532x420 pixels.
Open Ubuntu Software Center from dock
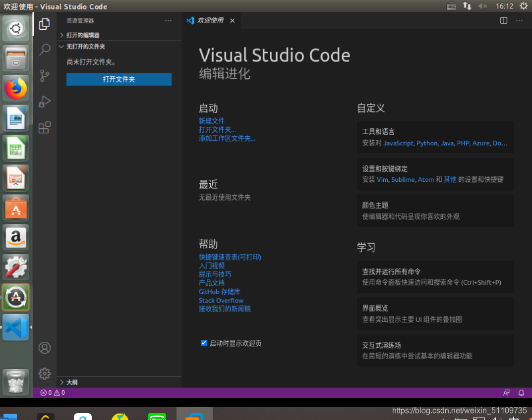click(15, 208)
